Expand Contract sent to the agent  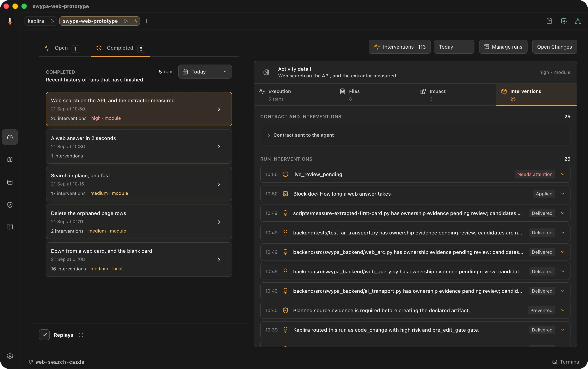tap(416, 135)
